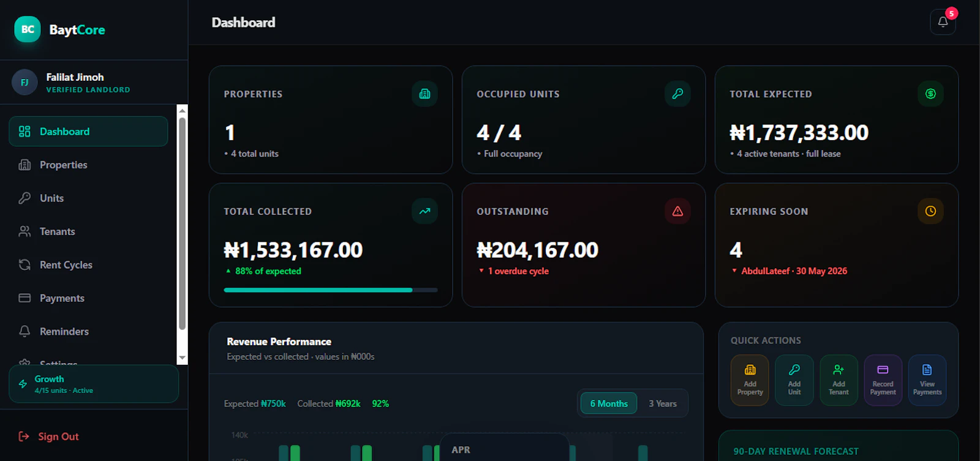
Task: Click "Expected ₦750k" label
Action: (x=255, y=404)
